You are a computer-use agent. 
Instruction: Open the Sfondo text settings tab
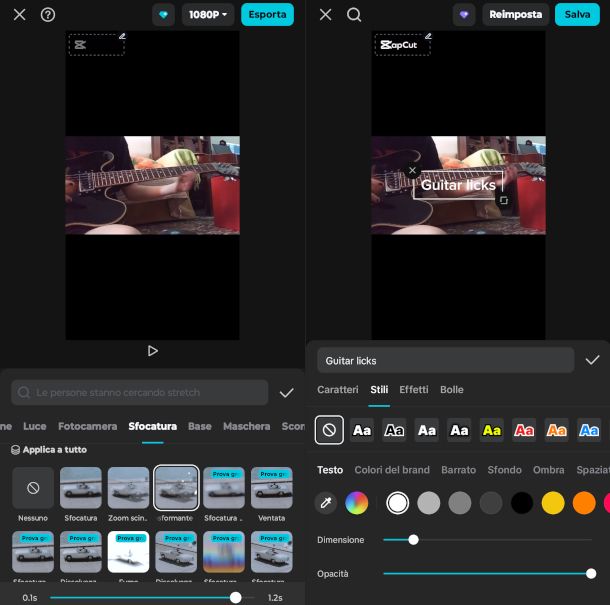tap(504, 470)
